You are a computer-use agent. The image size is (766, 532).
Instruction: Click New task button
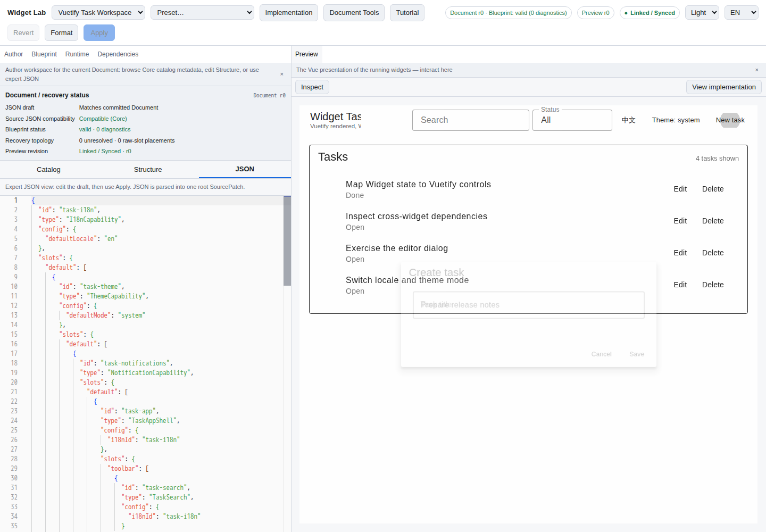tap(730, 120)
